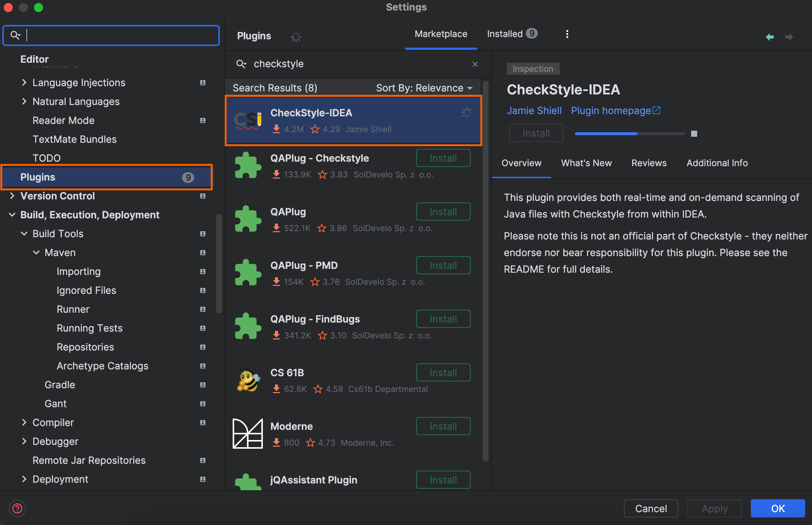Image resolution: width=812 pixels, height=525 pixels.
Task: Stop the CheckStyle-IDEA download progress
Action: pyautogui.click(x=694, y=134)
